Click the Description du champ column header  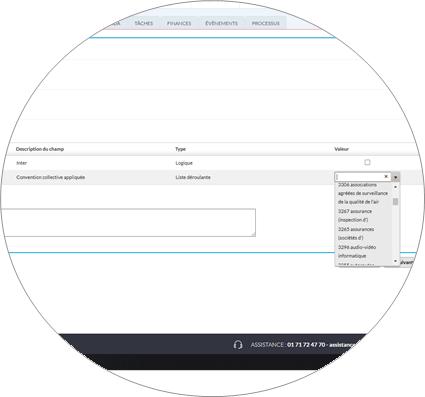40,149
